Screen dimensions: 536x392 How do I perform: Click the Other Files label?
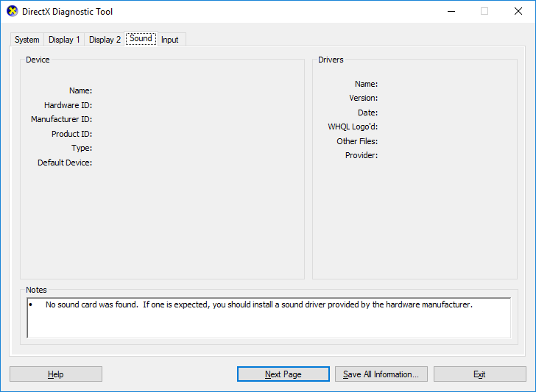pos(357,141)
